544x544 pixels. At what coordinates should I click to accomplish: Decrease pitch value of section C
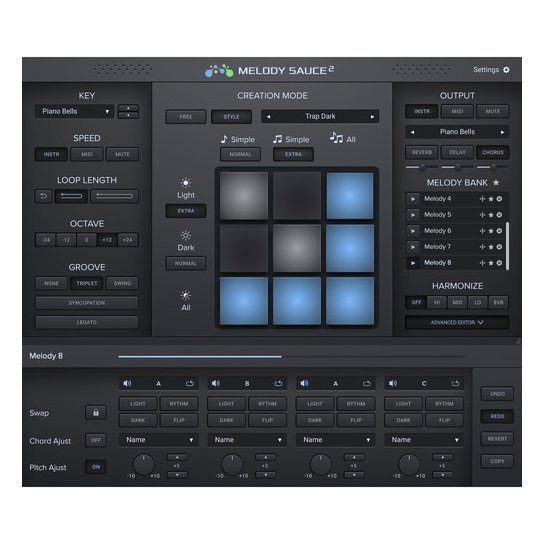tap(443, 475)
